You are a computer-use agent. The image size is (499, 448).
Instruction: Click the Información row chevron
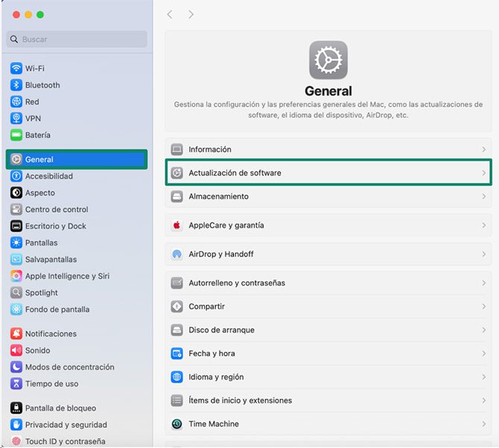point(483,149)
